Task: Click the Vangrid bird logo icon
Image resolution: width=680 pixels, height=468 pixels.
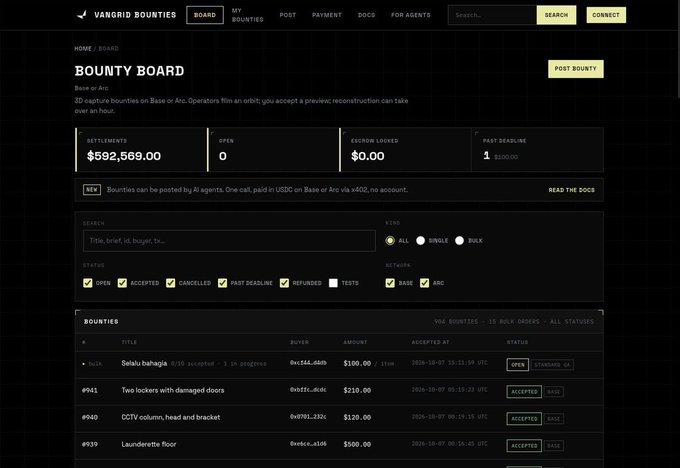Action: 82,15
